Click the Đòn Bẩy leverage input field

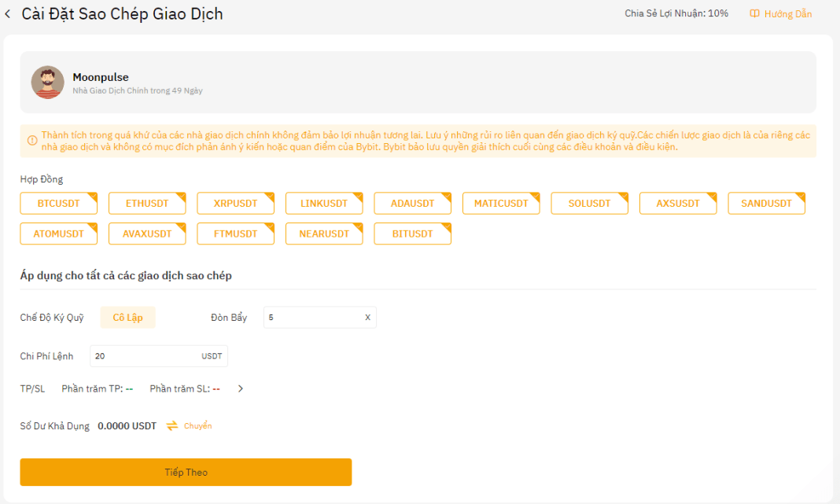[x=320, y=318]
